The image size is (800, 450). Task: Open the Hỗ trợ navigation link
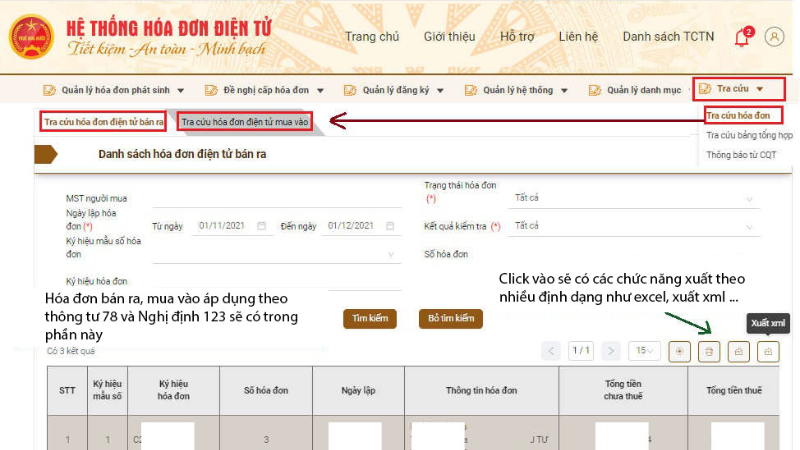click(x=517, y=37)
